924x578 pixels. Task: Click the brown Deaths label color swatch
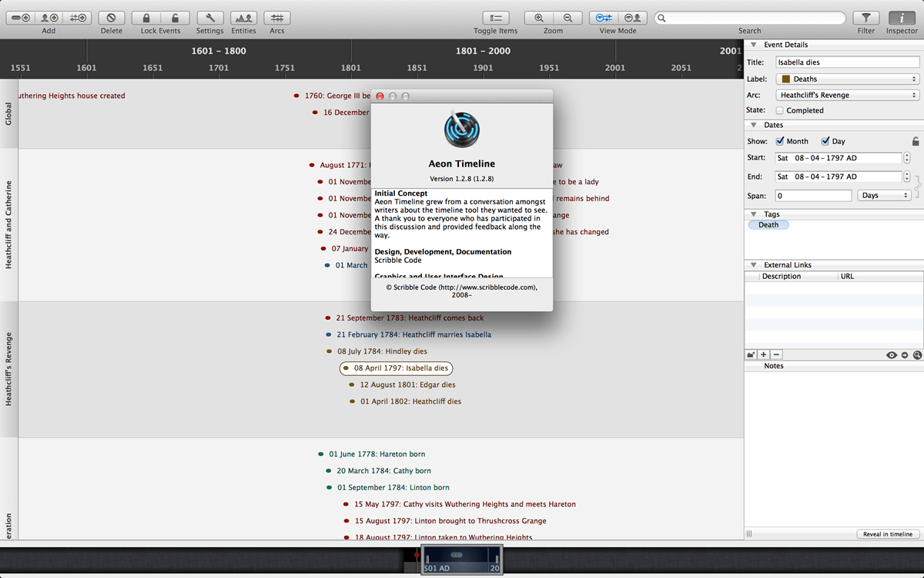click(785, 79)
